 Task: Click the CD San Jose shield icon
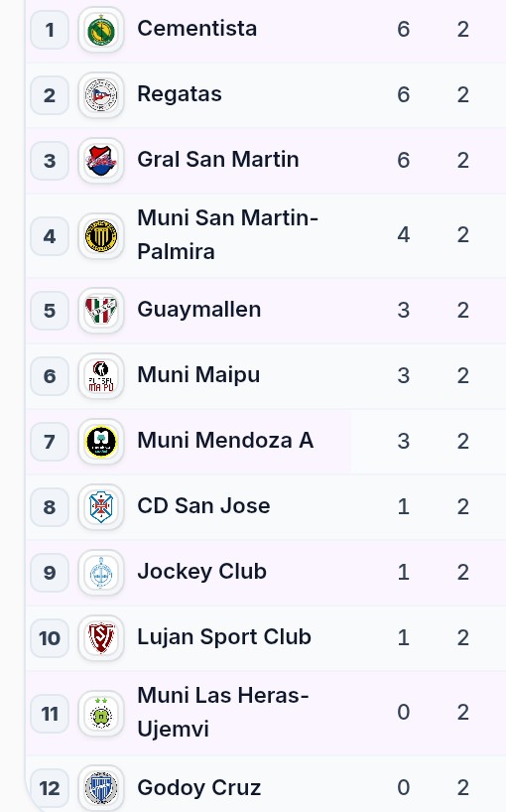pos(101,506)
